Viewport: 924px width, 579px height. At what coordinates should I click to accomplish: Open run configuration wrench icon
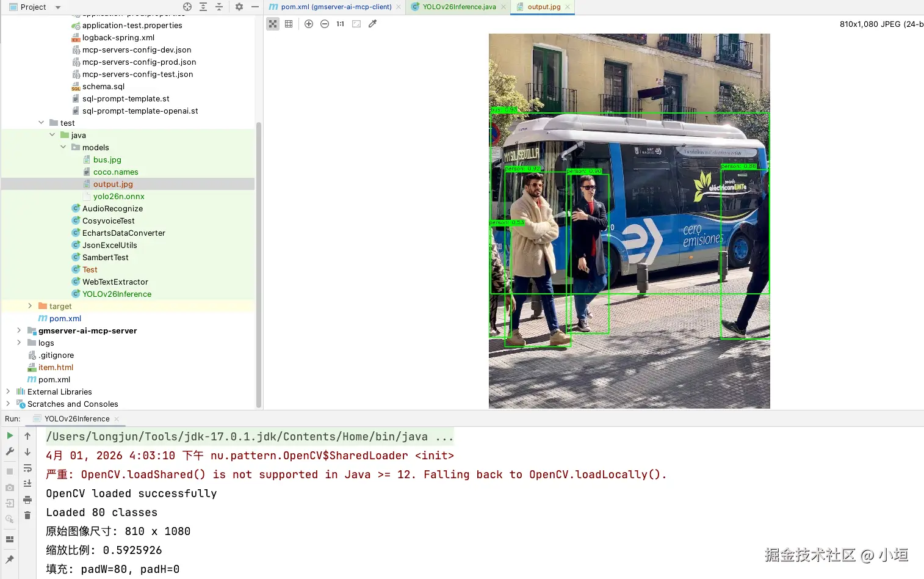pyautogui.click(x=10, y=451)
